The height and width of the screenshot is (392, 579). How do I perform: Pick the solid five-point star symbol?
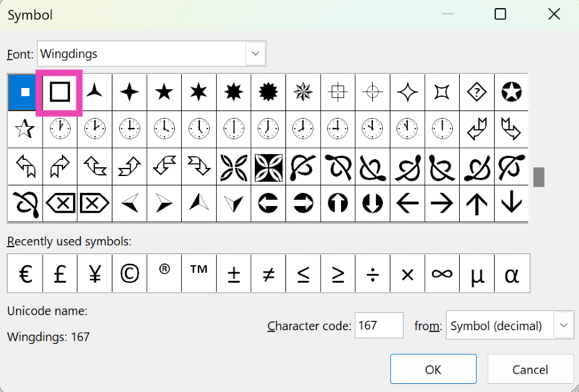164,92
